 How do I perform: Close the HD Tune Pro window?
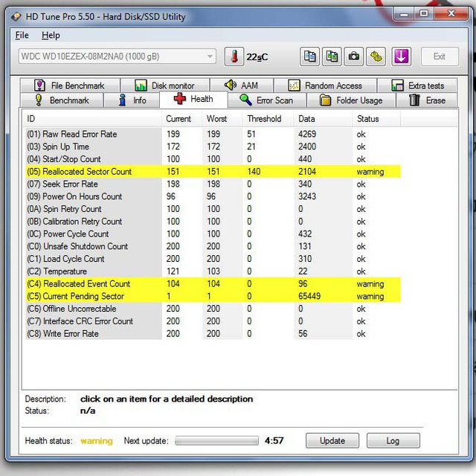[x=451, y=14]
